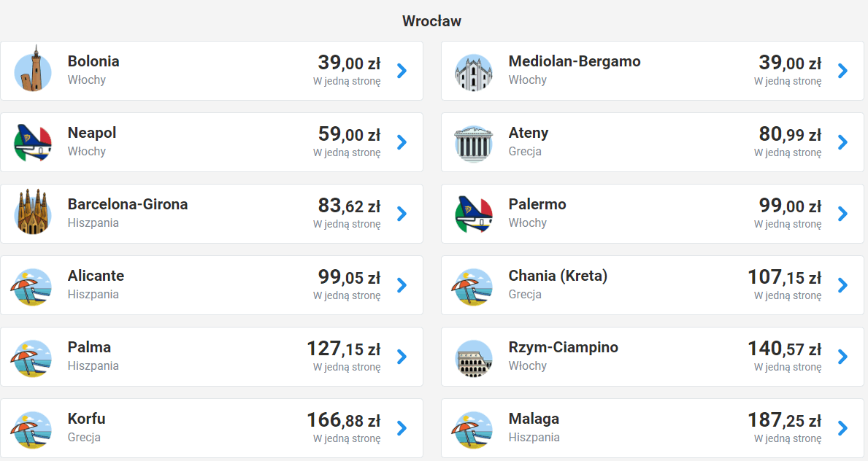Click the Bolonia tower icon
The width and height of the screenshot is (868, 461).
(33, 71)
